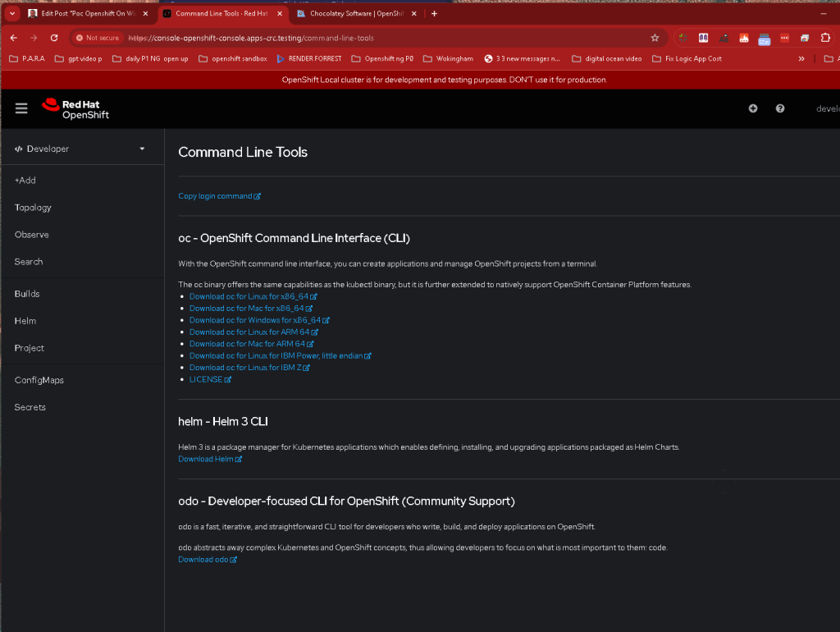Download oc for Linux for x86_64
840x632 pixels.
click(253, 296)
